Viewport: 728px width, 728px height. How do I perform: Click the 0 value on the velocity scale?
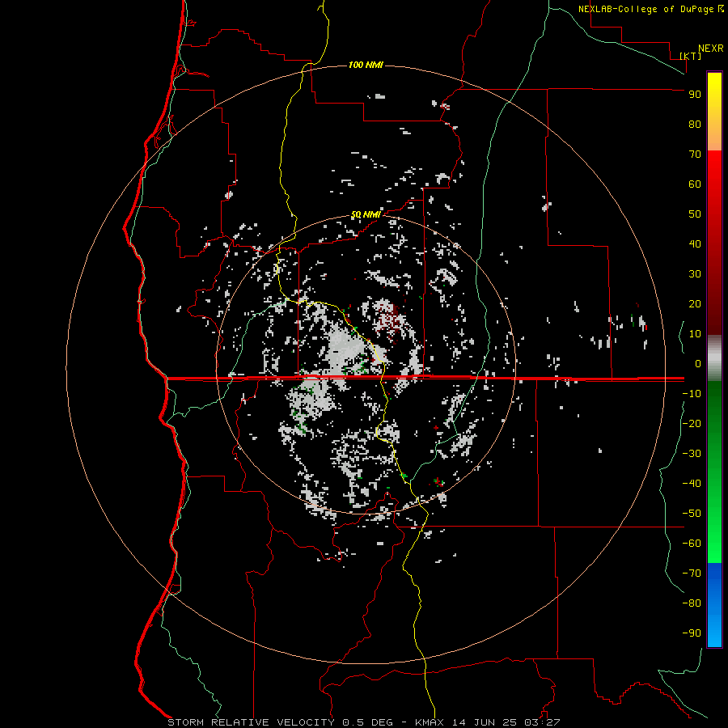pos(698,364)
